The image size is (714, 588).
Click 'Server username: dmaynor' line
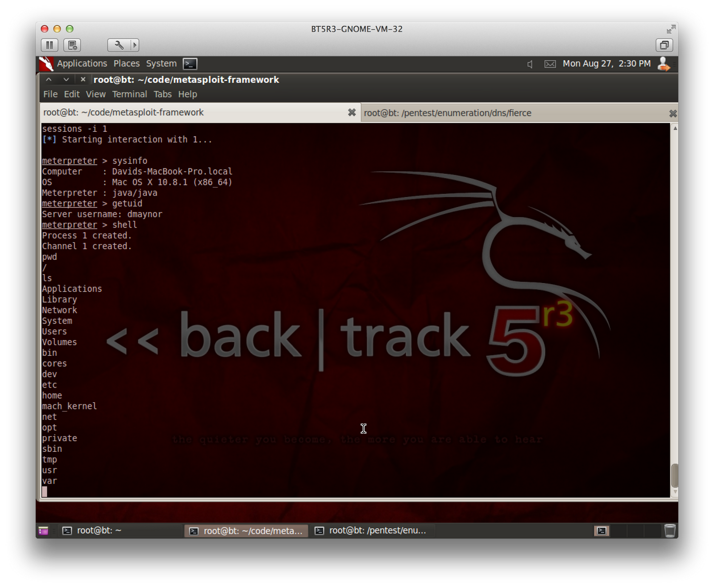[x=102, y=214]
